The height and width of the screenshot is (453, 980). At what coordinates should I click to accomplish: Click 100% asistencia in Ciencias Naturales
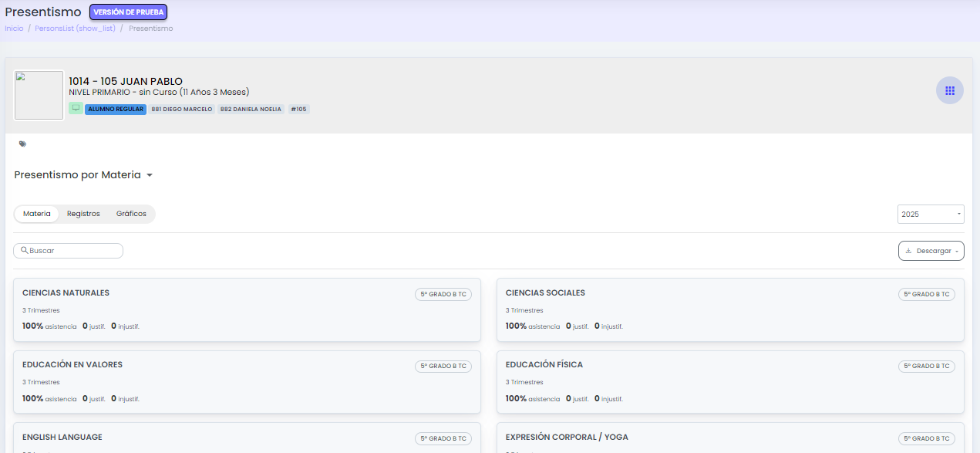coord(49,326)
